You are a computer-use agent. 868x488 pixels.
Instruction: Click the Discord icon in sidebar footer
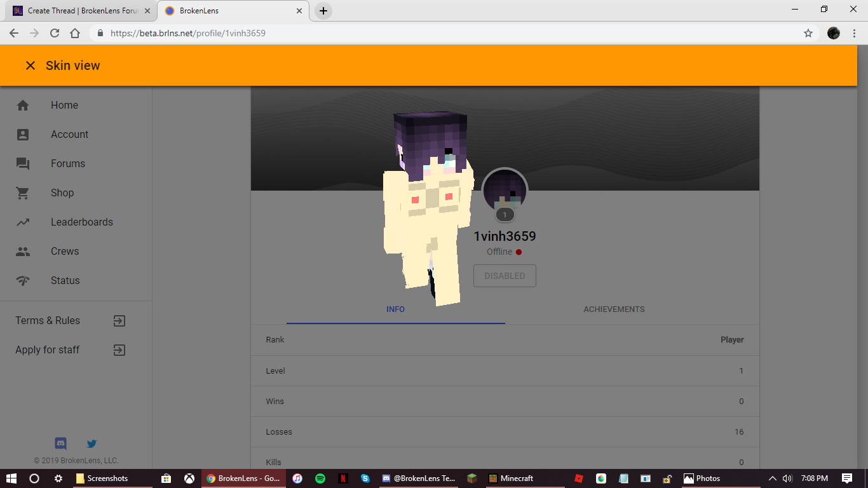point(61,444)
